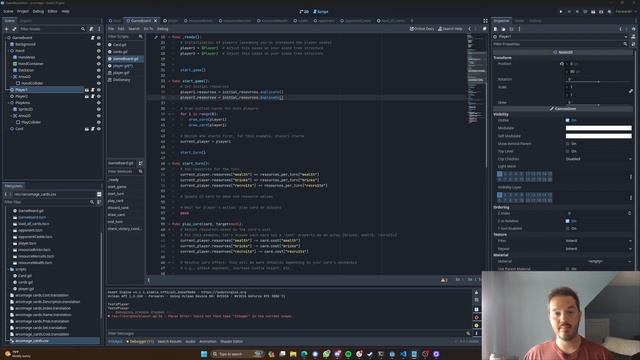Open script attached to GameBoard node

tap(93, 38)
